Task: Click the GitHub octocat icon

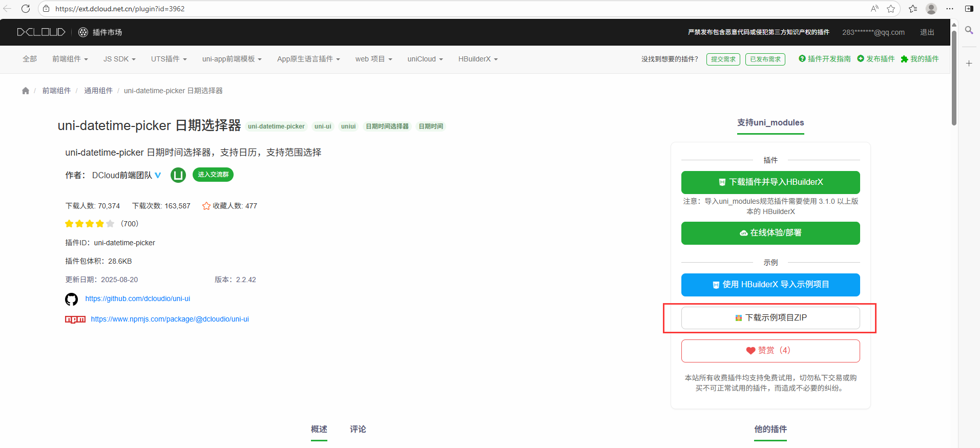Action: [x=71, y=299]
